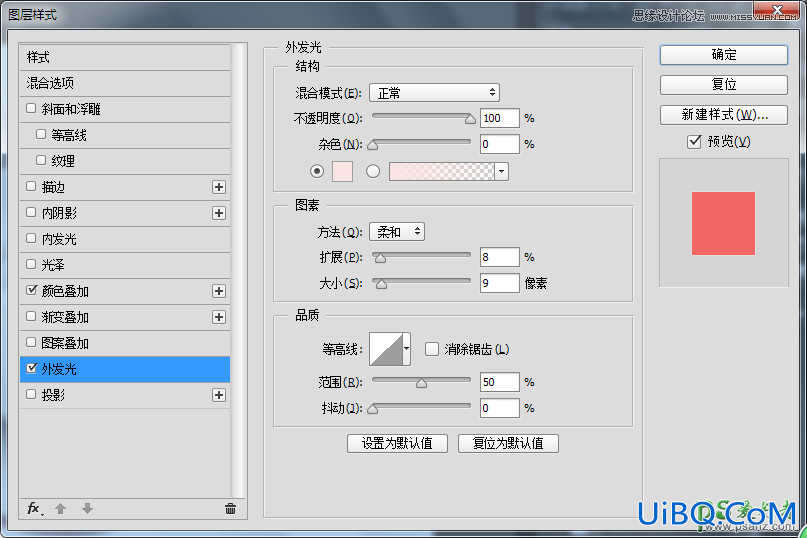Click 等高线 contour curve thumbnail
This screenshot has height=538, width=807.
pyautogui.click(x=386, y=349)
